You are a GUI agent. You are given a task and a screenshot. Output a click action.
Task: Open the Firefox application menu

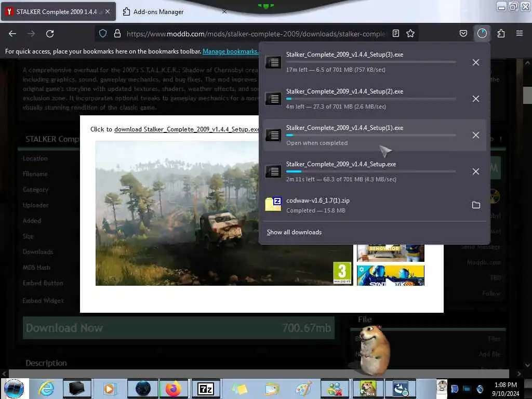[x=520, y=33]
